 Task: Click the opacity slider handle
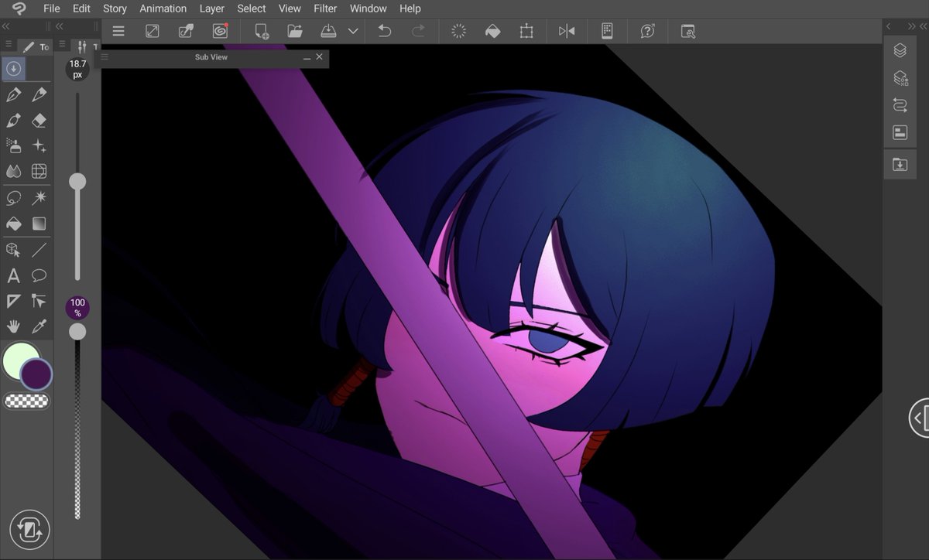pyautogui.click(x=77, y=332)
